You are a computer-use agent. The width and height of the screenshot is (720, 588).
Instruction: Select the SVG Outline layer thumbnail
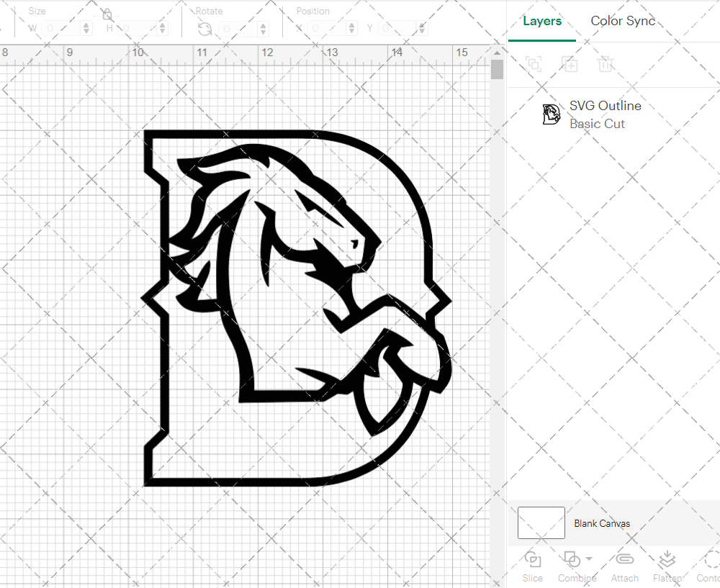pos(551,114)
